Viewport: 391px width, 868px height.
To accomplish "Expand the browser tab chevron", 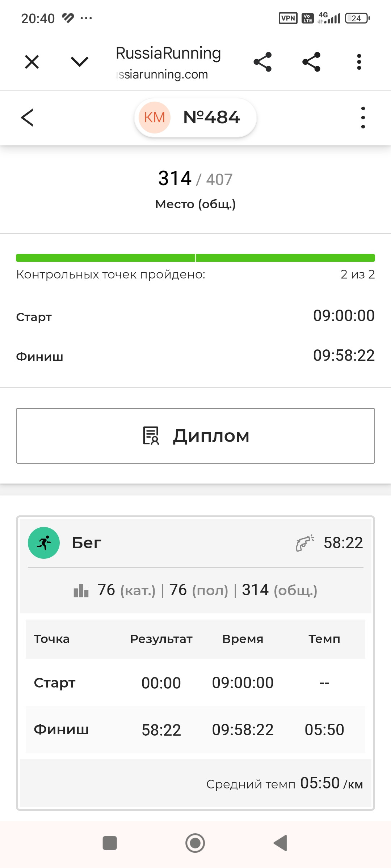I will pos(80,62).
